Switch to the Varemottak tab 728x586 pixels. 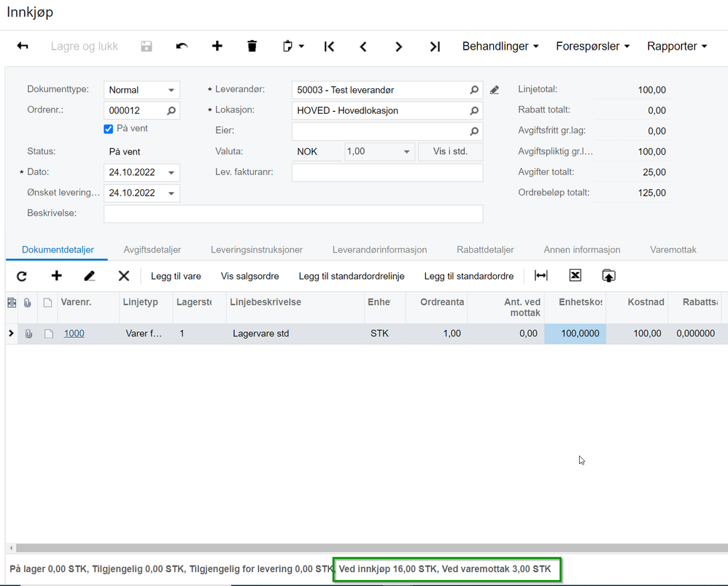tap(673, 250)
